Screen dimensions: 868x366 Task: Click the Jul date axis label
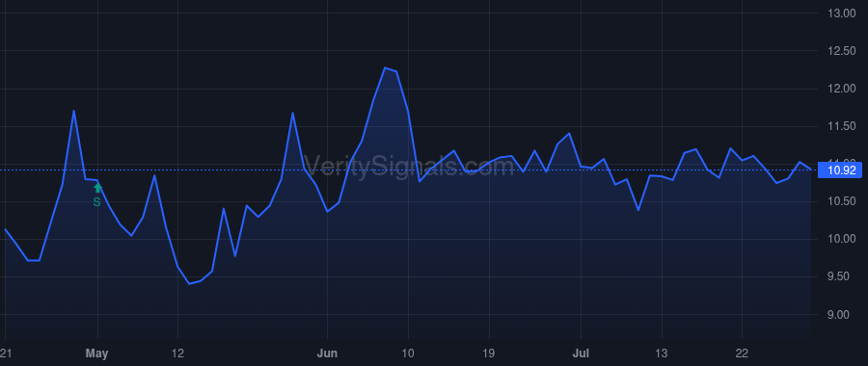point(581,353)
